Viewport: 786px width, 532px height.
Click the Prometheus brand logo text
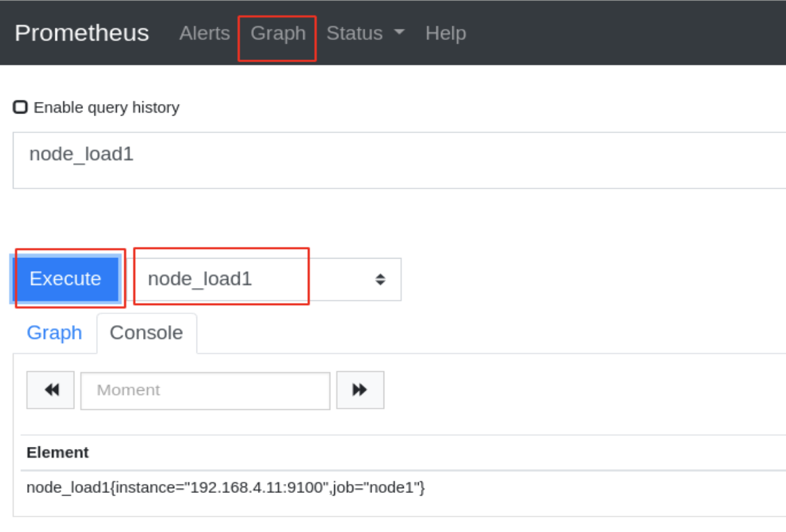pyautogui.click(x=82, y=33)
